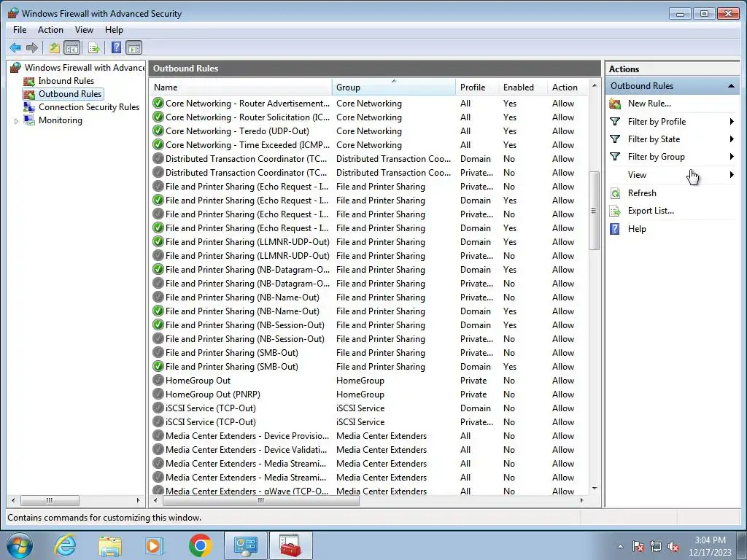
Task: Click the Connection Security Rules tree icon
Action: [29, 107]
